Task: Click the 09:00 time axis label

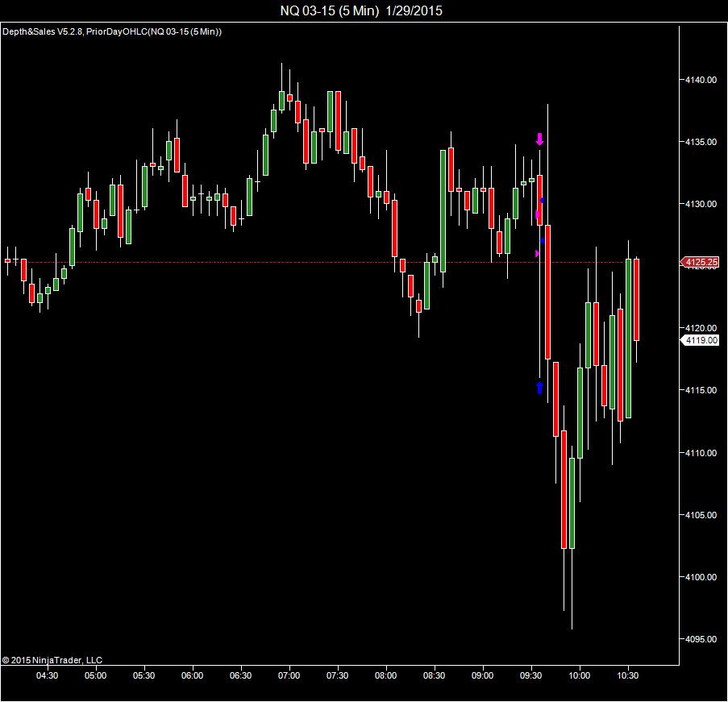Action: pos(482,675)
